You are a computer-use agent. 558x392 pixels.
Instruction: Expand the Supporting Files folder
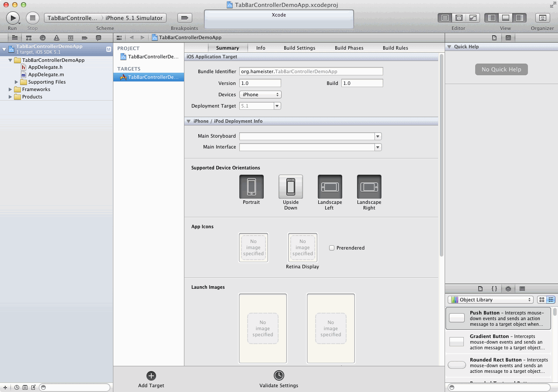tap(17, 82)
